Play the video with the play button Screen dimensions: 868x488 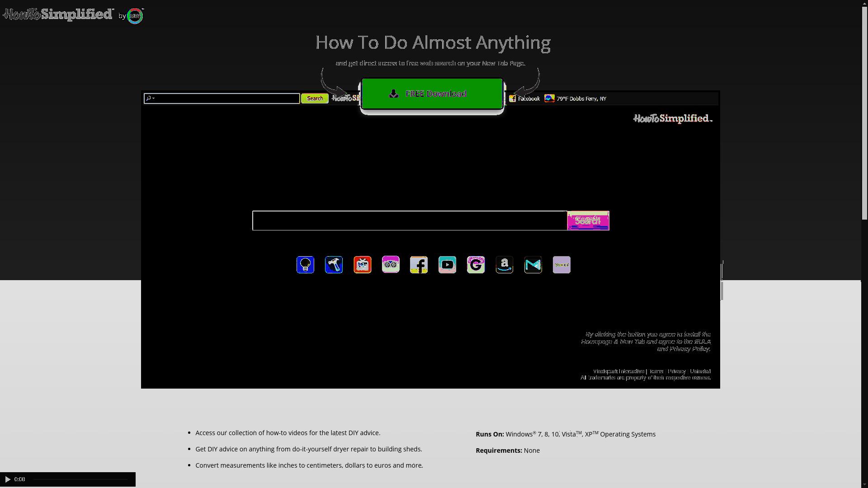(x=7, y=479)
